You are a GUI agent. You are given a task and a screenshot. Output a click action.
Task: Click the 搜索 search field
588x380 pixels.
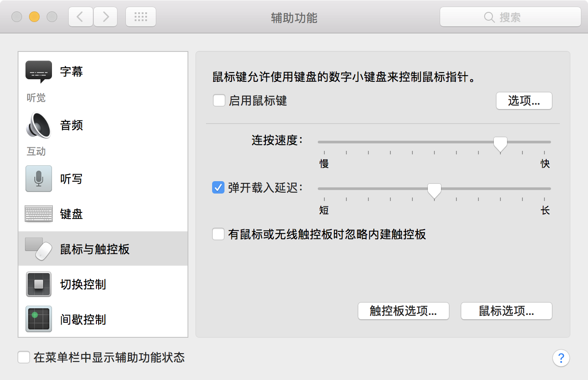click(x=511, y=17)
